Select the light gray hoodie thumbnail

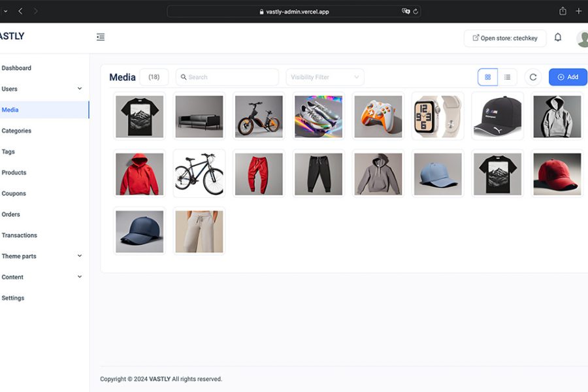pos(557,116)
